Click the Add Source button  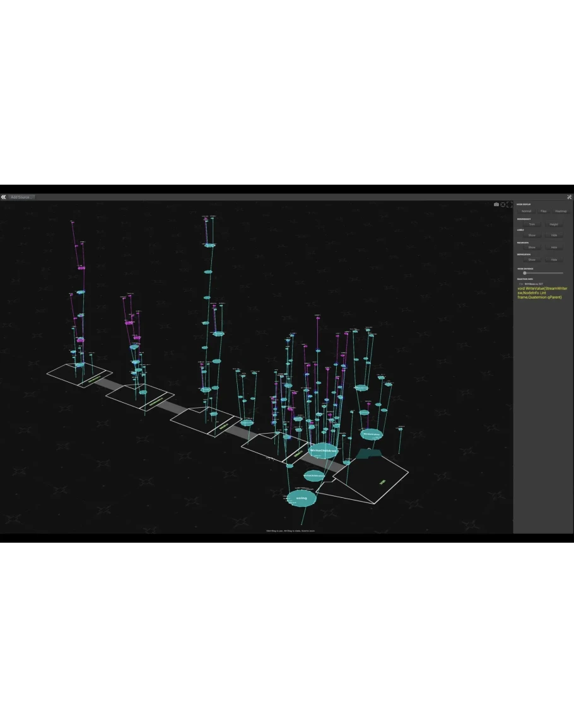tap(22, 197)
